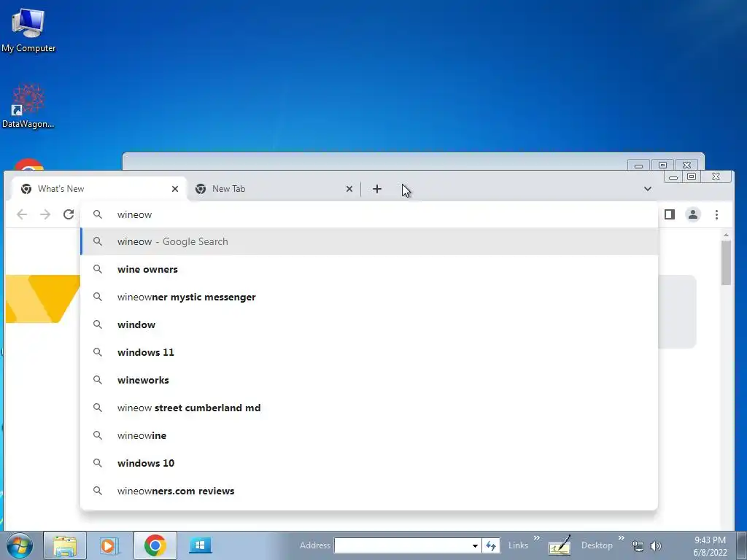
Task: Click the Links toolbar label
Action: [518, 545]
